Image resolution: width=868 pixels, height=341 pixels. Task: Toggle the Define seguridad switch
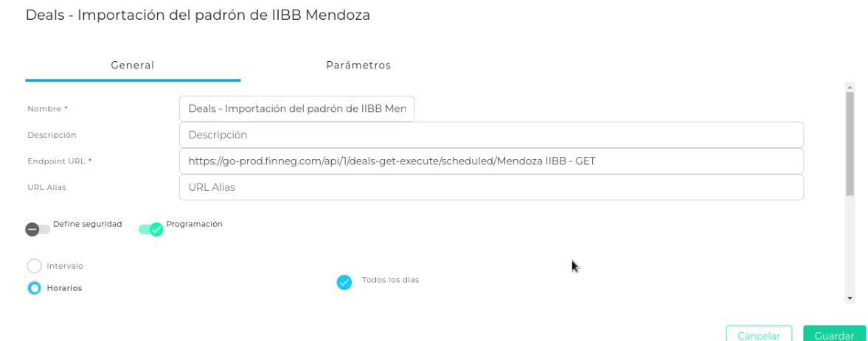(37, 229)
